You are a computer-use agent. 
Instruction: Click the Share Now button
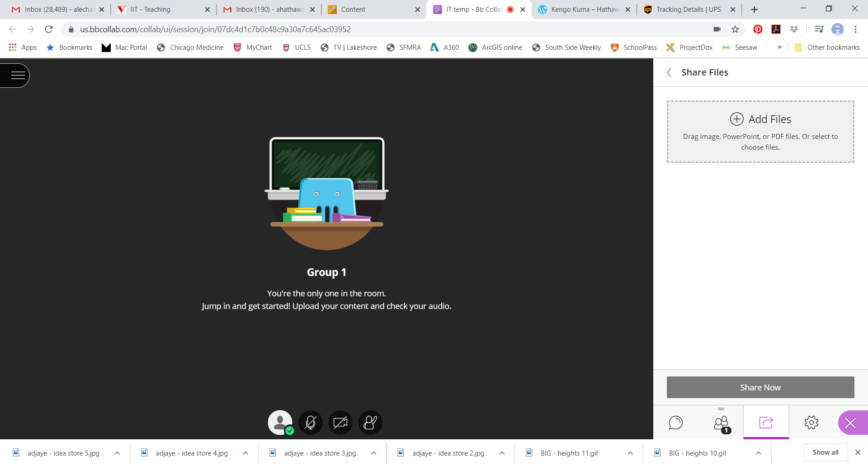click(x=760, y=387)
